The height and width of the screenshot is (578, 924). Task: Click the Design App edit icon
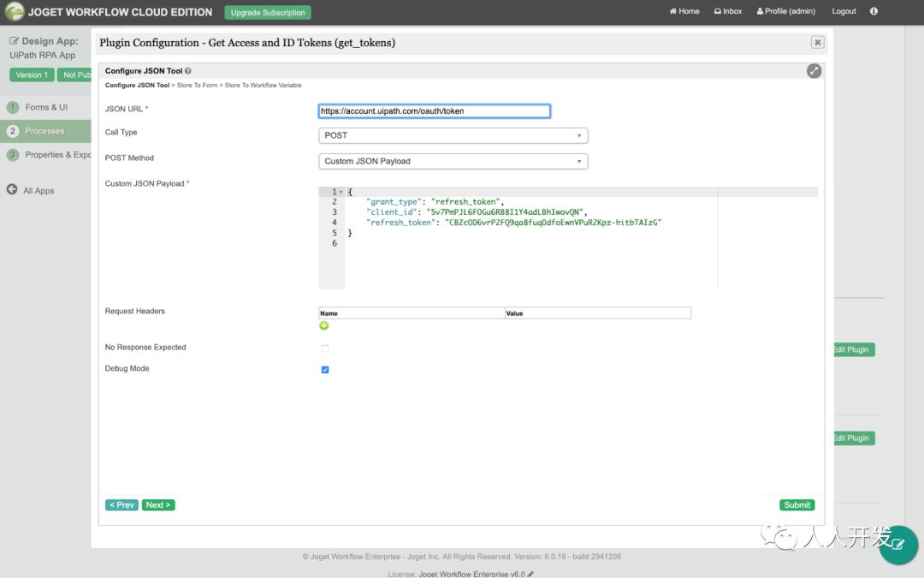(15, 41)
